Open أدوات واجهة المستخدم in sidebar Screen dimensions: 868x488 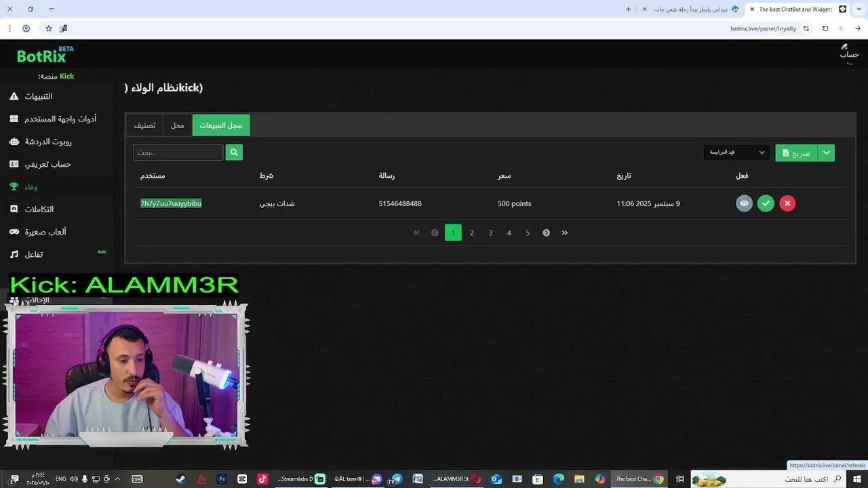pyautogui.click(x=60, y=119)
